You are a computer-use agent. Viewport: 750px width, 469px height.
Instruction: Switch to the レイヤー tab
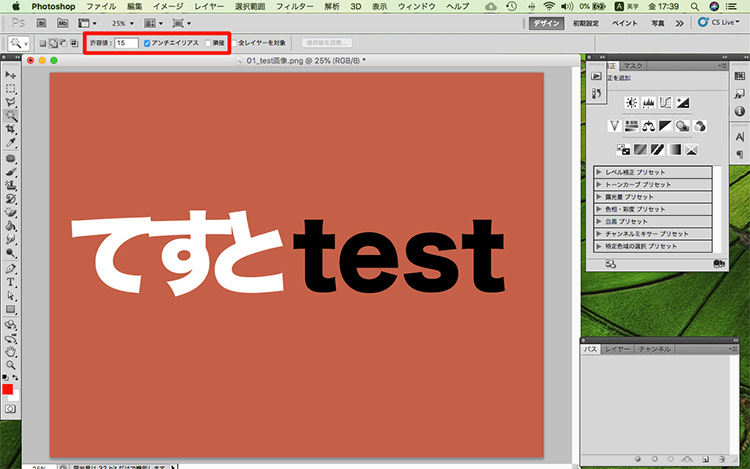point(617,349)
